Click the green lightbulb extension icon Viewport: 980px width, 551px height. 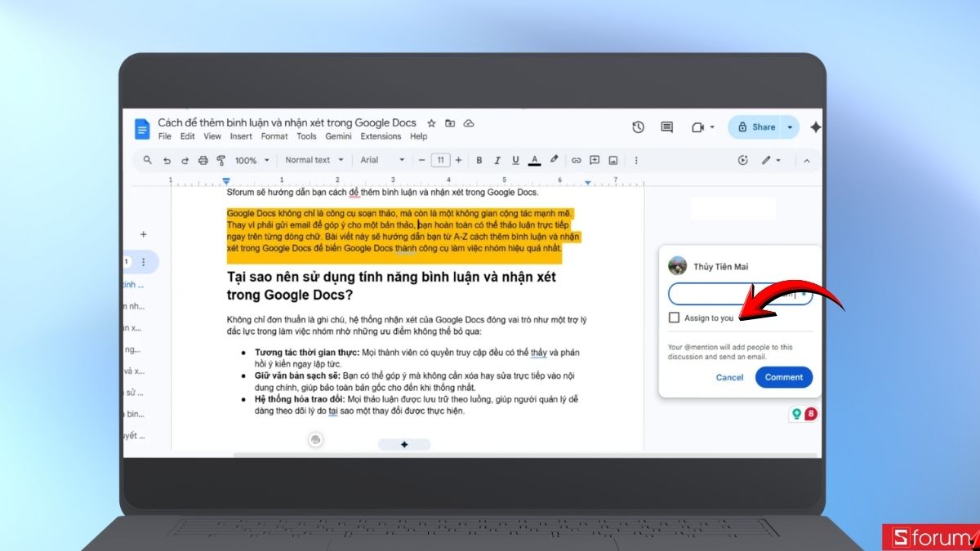tap(796, 415)
